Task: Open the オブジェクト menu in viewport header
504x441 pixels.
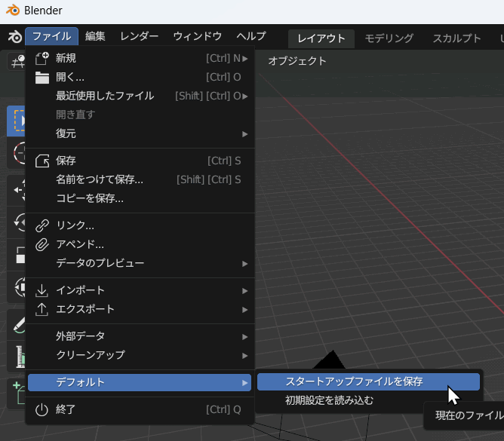Action: tap(297, 61)
